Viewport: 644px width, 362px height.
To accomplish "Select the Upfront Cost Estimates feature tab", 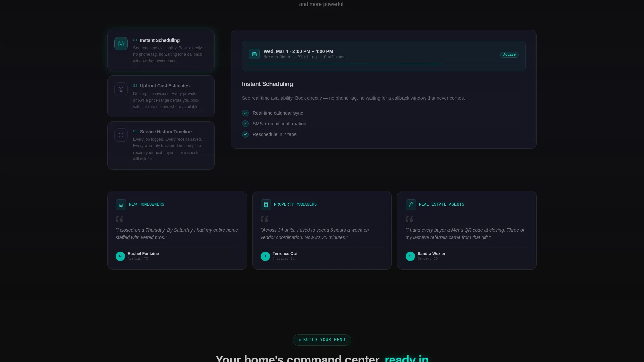I will [161, 96].
